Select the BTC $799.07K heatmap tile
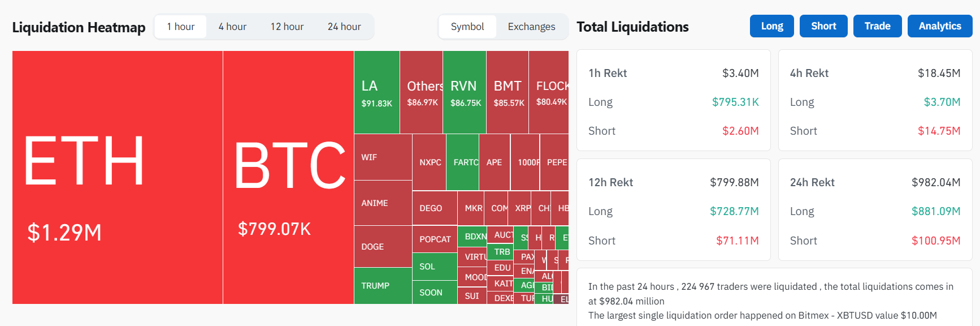Image resolution: width=980 pixels, height=326 pixels. coord(288,177)
